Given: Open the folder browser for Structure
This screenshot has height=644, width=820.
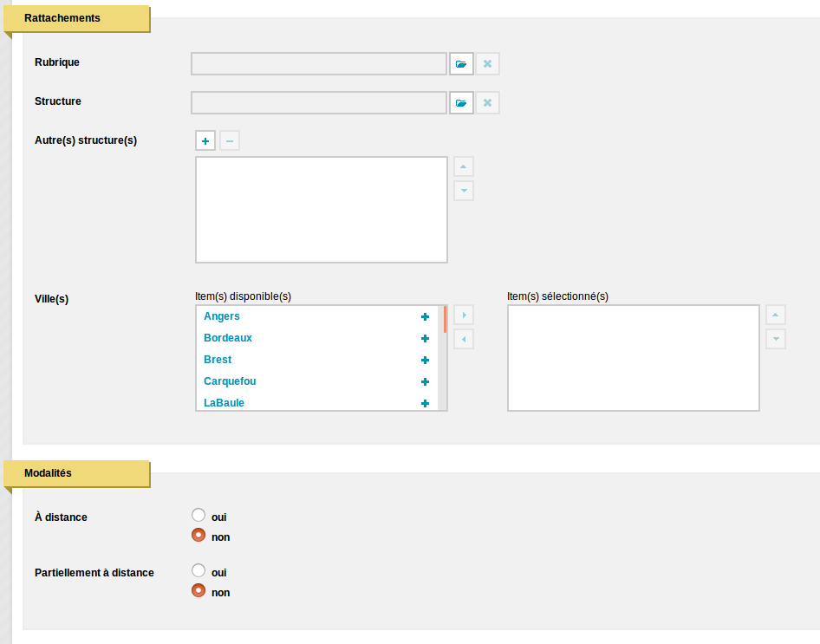Looking at the screenshot, I should pyautogui.click(x=461, y=103).
